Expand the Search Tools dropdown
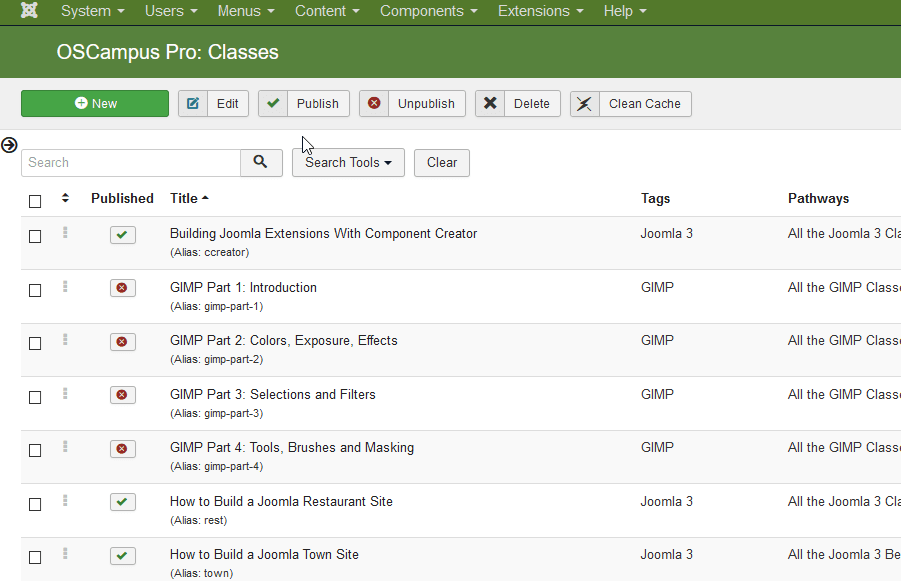This screenshot has height=581, width=901. pyautogui.click(x=348, y=163)
